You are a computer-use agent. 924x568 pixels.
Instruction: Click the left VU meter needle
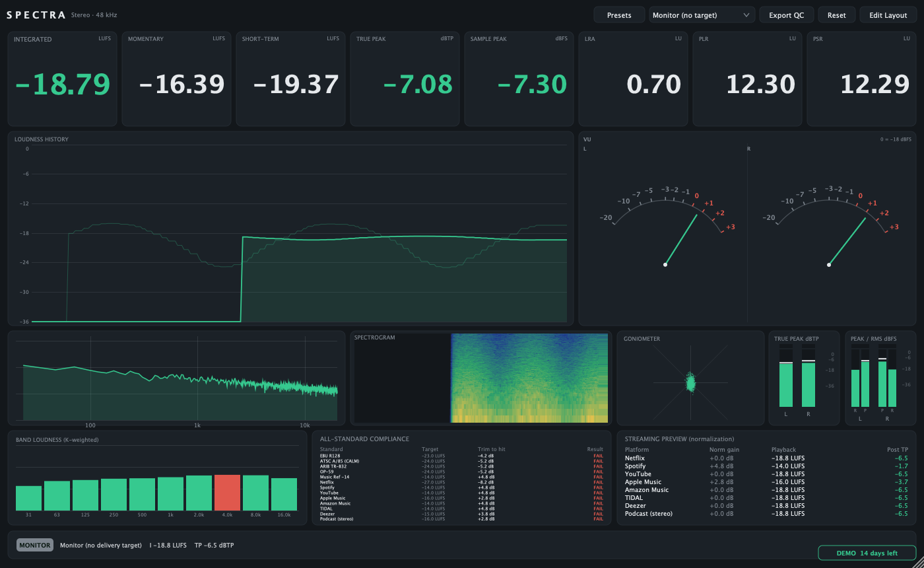(681, 239)
